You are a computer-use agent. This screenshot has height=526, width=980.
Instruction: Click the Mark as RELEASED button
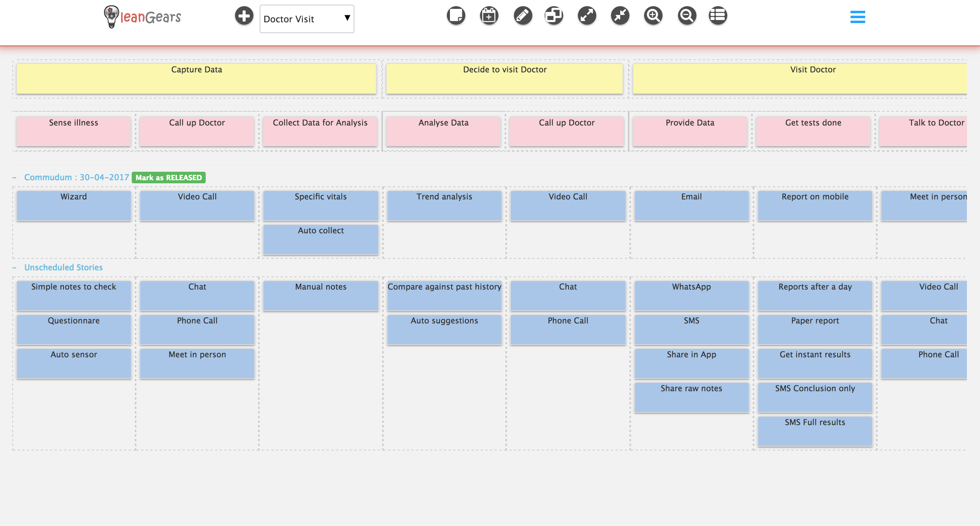click(169, 178)
